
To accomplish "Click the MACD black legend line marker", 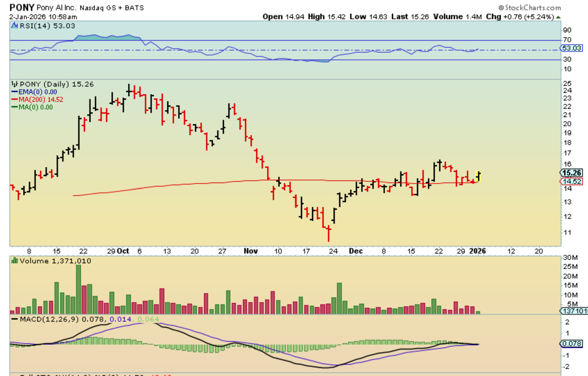I will click(x=14, y=319).
